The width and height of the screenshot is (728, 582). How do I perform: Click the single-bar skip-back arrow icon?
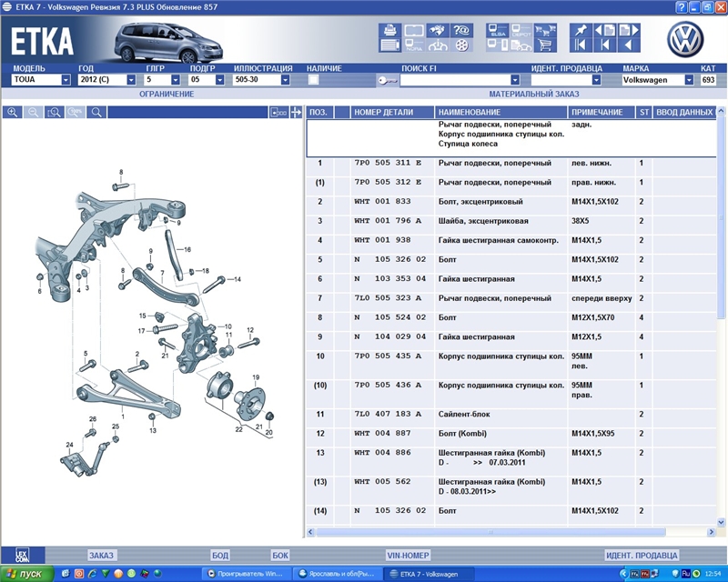click(x=605, y=45)
